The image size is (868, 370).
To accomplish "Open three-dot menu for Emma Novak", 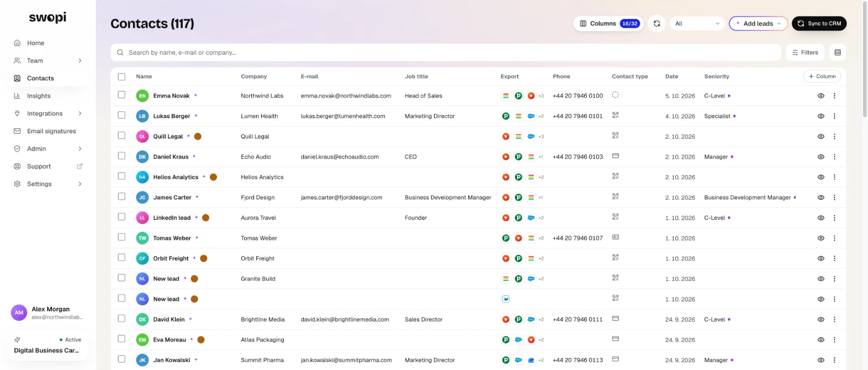I will tap(834, 96).
